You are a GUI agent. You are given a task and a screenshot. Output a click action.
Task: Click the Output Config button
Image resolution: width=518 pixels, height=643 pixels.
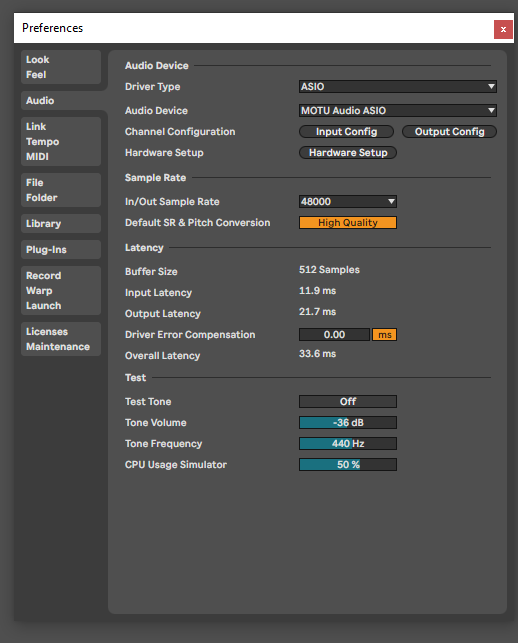point(449,132)
